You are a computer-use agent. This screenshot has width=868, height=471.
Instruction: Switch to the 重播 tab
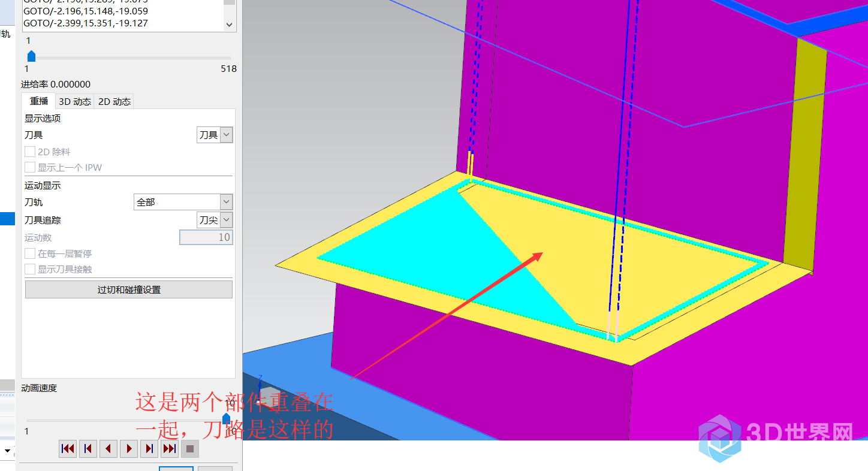39,101
